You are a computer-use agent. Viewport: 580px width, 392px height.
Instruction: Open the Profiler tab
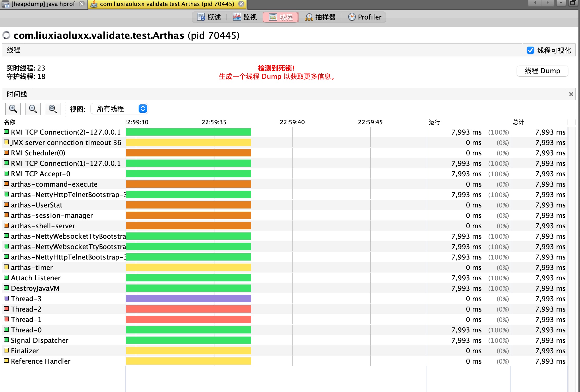(x=365, y=17)
